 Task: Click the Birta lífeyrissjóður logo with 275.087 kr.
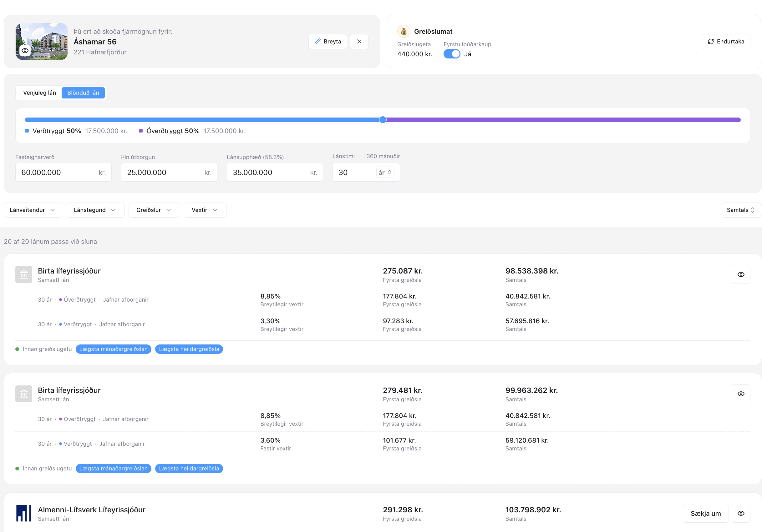click(x=24, y=274)
